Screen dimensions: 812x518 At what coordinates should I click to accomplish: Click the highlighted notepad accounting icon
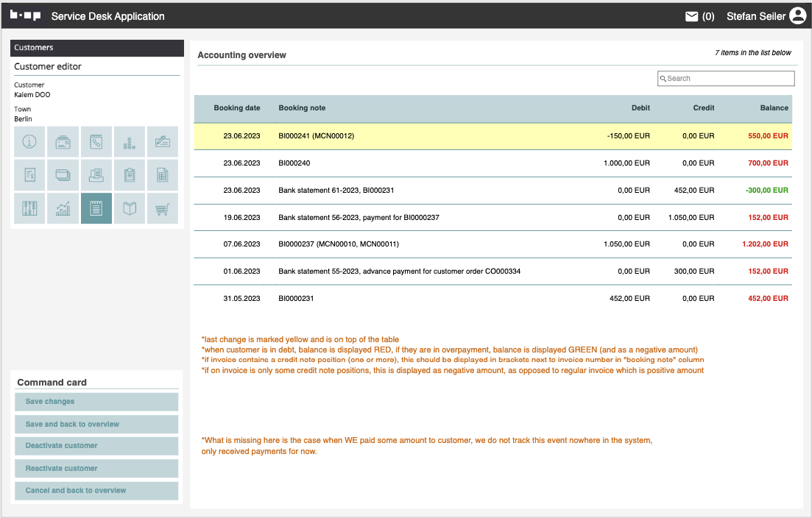[x=96, y=209]
